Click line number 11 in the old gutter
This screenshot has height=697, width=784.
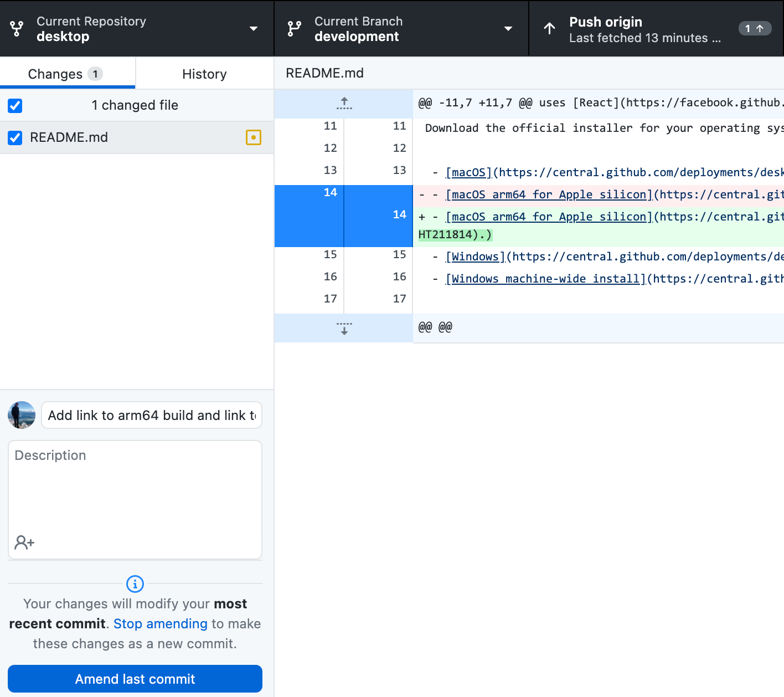click(331, 126)
